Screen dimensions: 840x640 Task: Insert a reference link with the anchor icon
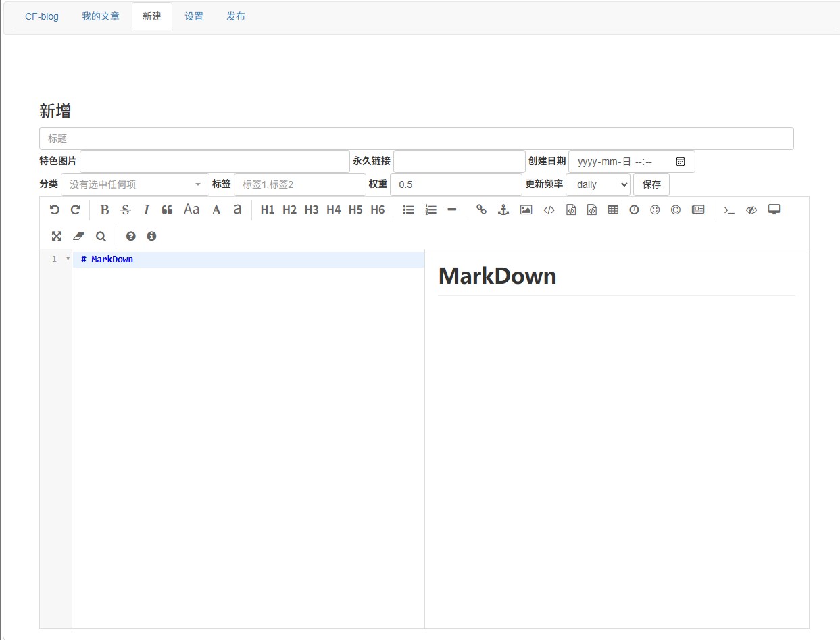click(503, 210)
